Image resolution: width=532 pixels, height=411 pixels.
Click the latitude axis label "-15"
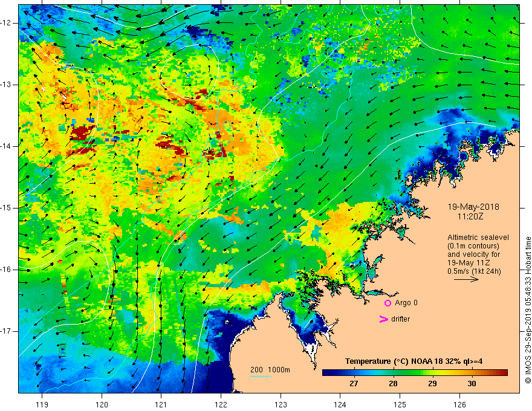tap(6, 208)
